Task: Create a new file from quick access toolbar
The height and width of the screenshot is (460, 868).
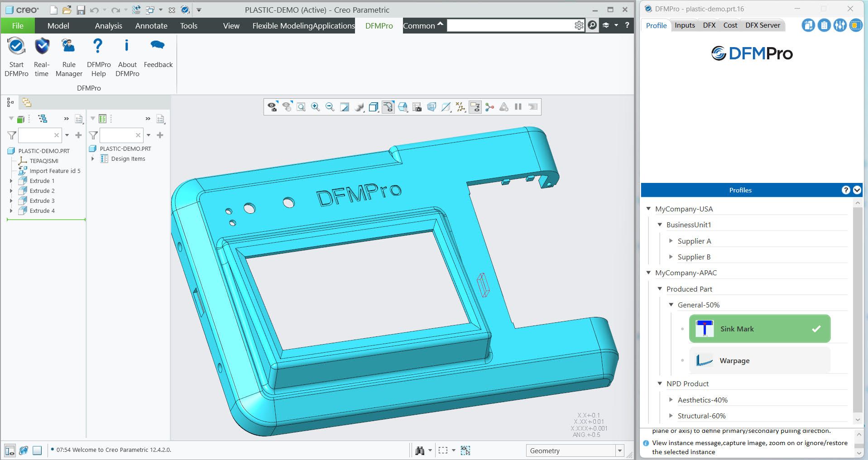Action: click(53, 10)
